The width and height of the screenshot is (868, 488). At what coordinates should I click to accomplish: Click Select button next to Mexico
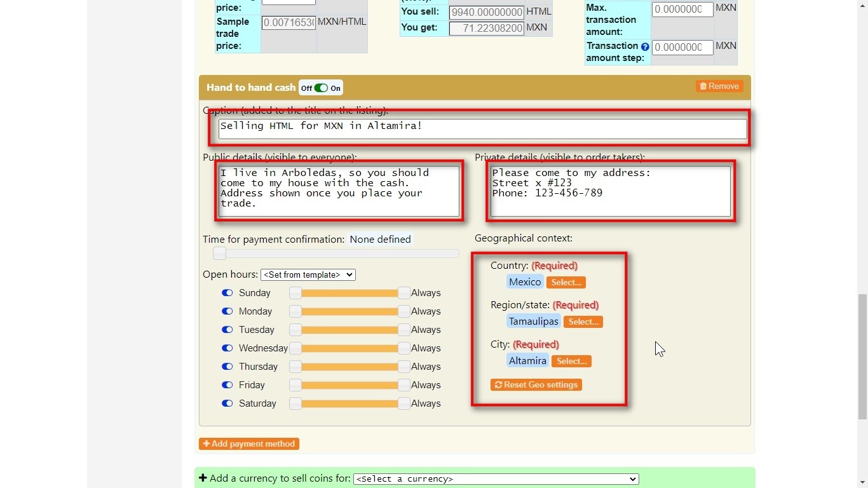click(x=566, y=283)
